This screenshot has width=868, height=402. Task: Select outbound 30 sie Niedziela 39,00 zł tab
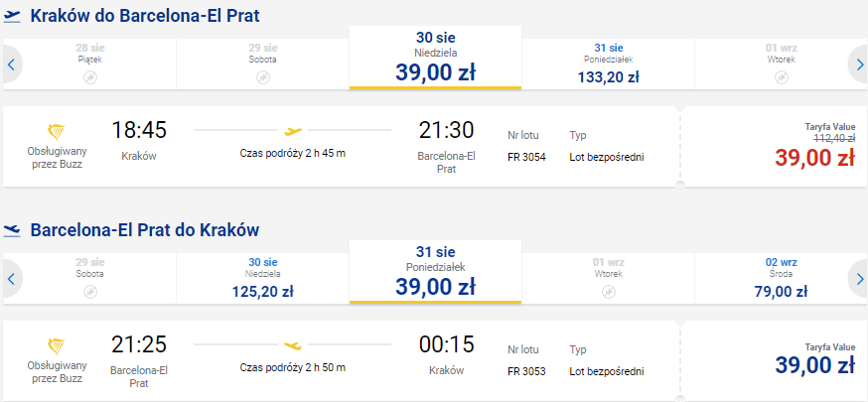click(436, 58)
